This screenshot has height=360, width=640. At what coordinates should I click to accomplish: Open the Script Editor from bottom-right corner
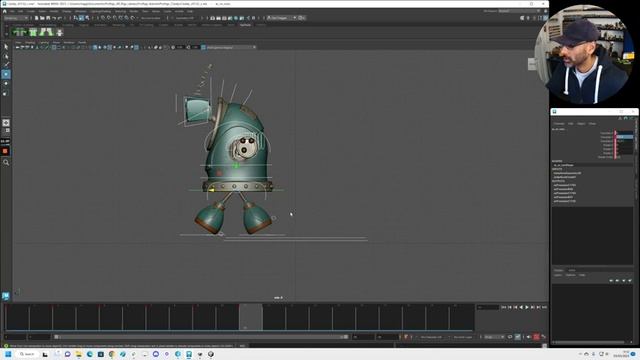pos(544,346)
